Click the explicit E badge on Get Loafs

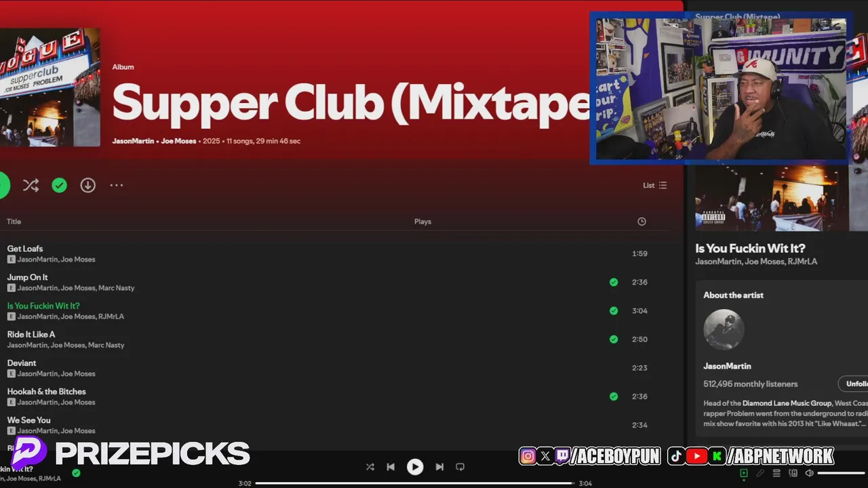coord(11,260)
